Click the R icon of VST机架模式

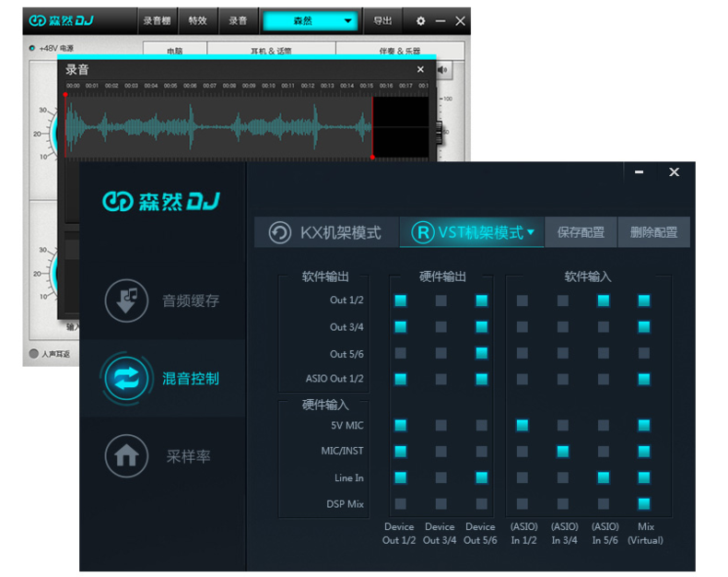423,232
